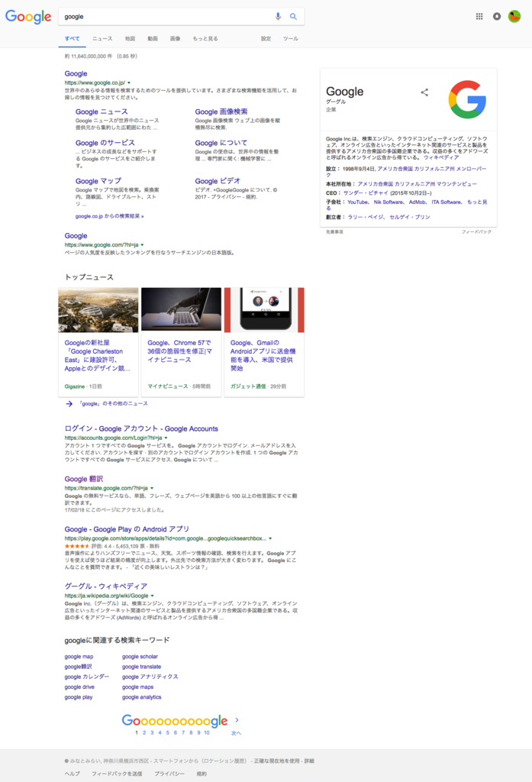Open the Google 翻訳 result

point(84,480)
